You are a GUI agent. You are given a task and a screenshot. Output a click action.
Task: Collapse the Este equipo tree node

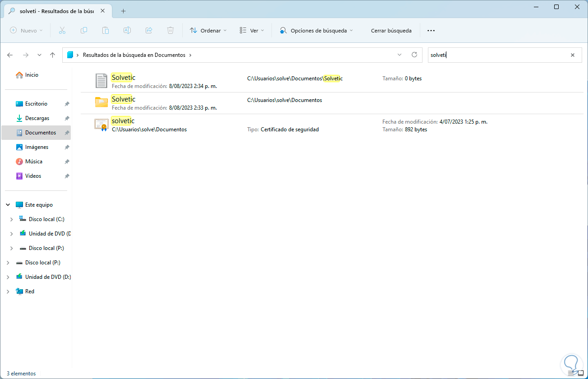point(8,205)
